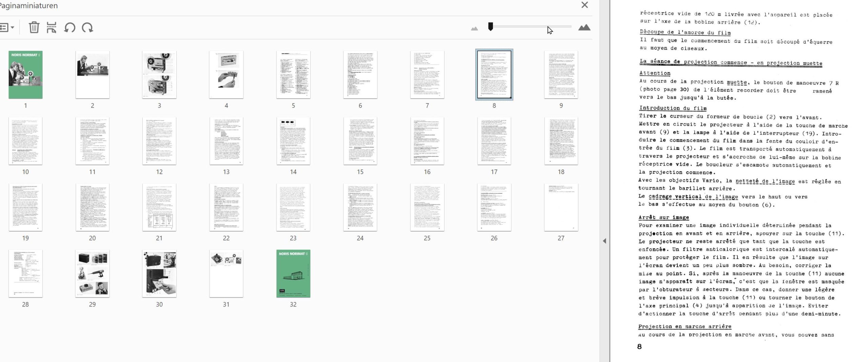Close the Paginaminiaturen panel
Screen dimensions: 868x362
585,5
